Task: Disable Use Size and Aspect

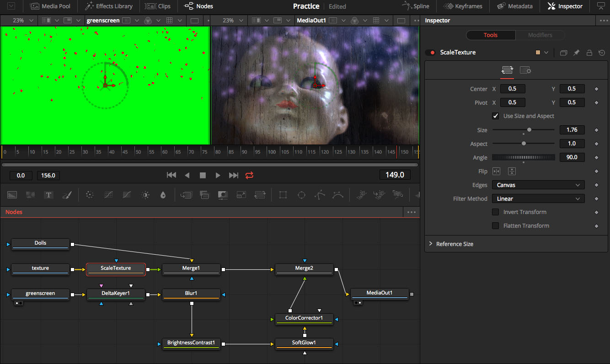Action: pyautogui.click(x=495, y=116)
